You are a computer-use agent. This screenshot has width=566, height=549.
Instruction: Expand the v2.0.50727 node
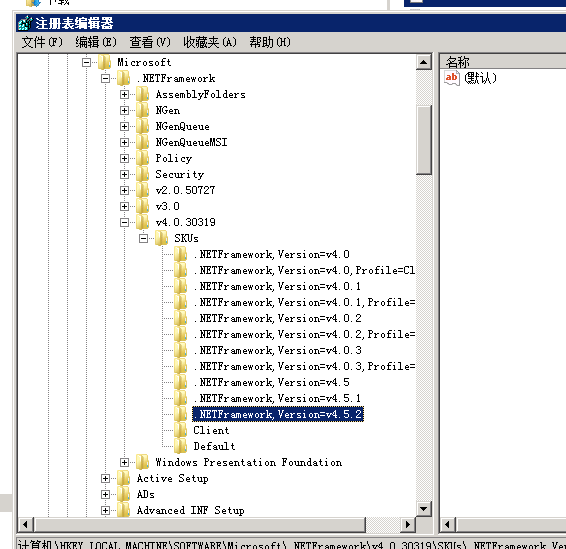pyautogui.click(x=124, y=190)
